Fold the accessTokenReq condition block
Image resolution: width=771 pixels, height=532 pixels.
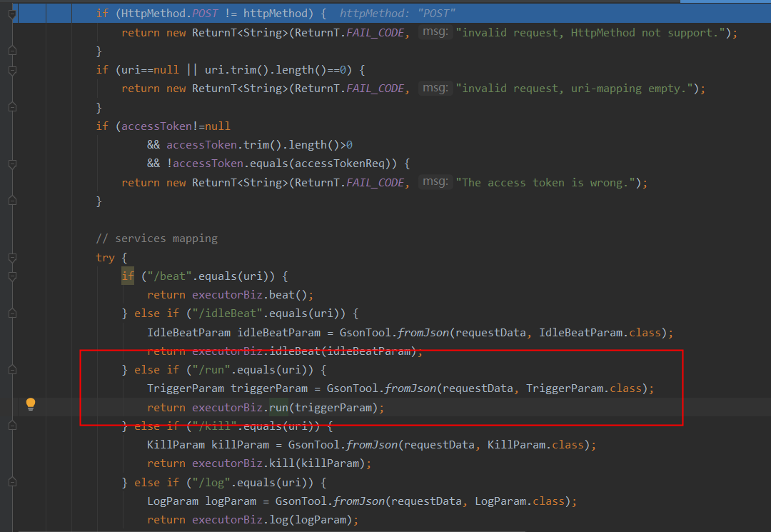13,164
